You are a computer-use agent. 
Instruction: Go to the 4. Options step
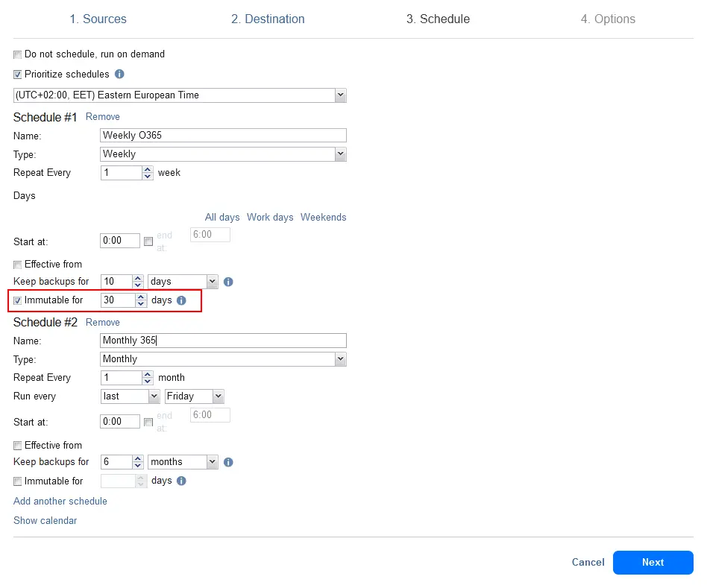click(x=608, y=19)
